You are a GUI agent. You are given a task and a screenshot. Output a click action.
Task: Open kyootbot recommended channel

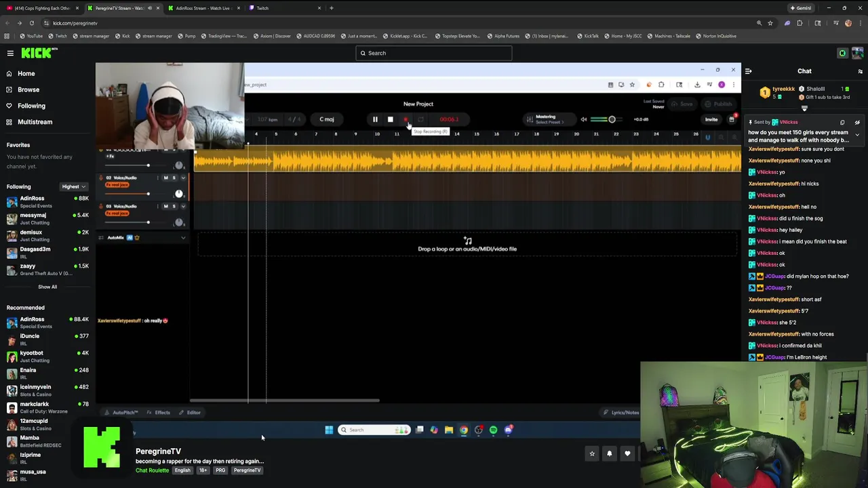click(x=47, y=357)
